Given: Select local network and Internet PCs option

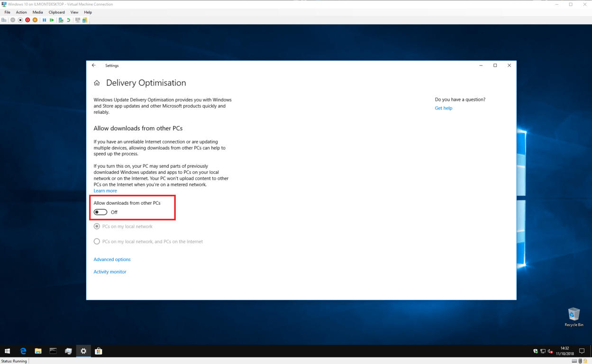Looking at the screenshot, I should 97,242.
